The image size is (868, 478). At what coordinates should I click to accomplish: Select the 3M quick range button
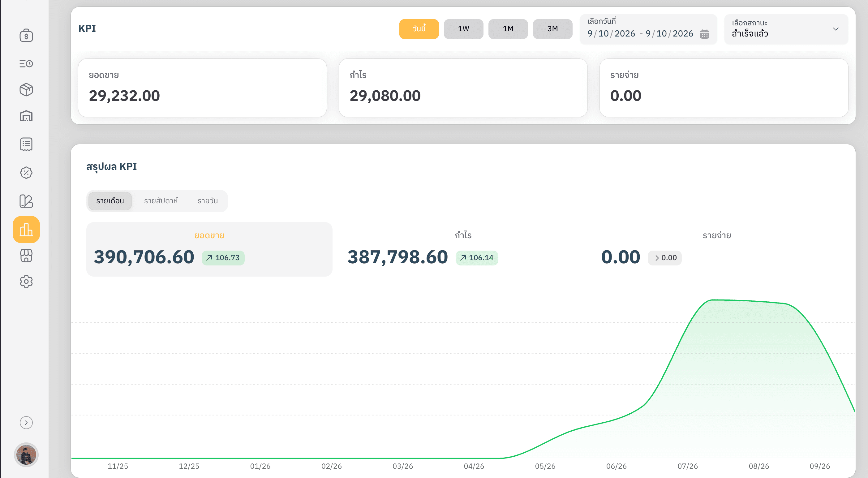(x=552, y=29)
